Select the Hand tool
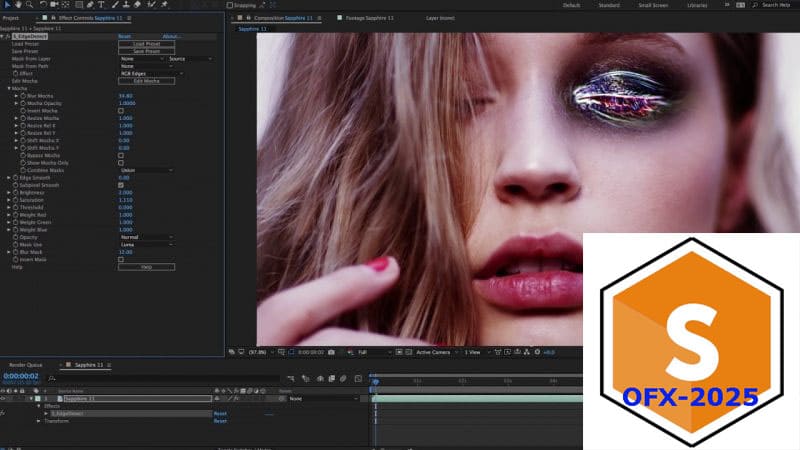The image size is (800, 450). [x=18, y=5]
